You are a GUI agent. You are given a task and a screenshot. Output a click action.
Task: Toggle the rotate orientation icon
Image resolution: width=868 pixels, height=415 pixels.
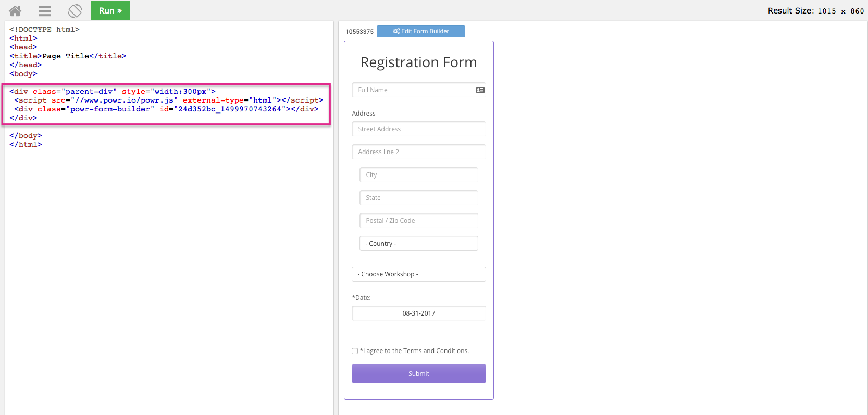pos(75,10)
